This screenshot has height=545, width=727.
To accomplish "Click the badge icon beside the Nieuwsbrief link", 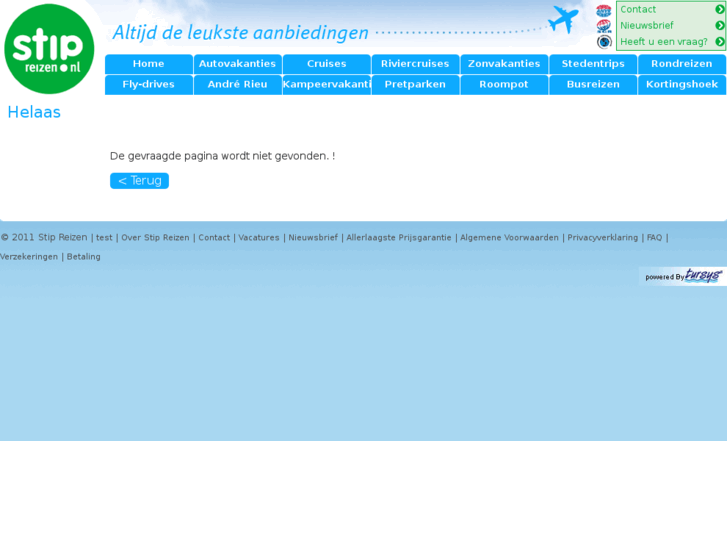I will pyautogui.click(x=604, y=26).
